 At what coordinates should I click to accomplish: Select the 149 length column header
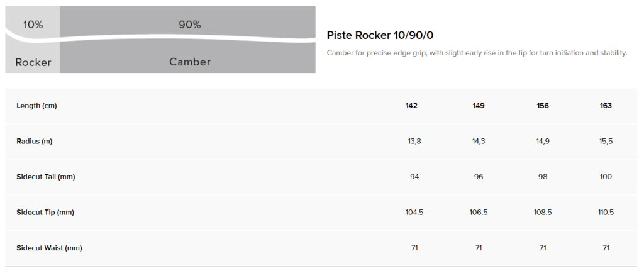(x=479, y=106)
